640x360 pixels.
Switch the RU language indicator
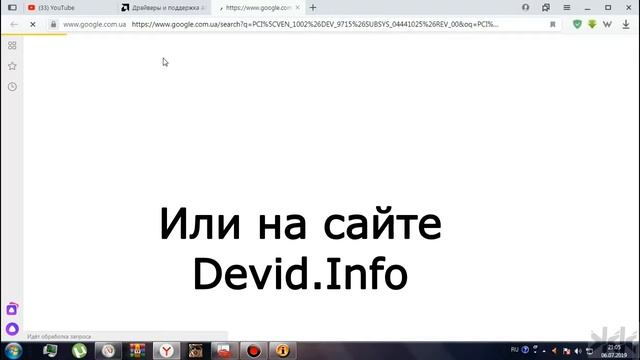[x=514, y=350]
